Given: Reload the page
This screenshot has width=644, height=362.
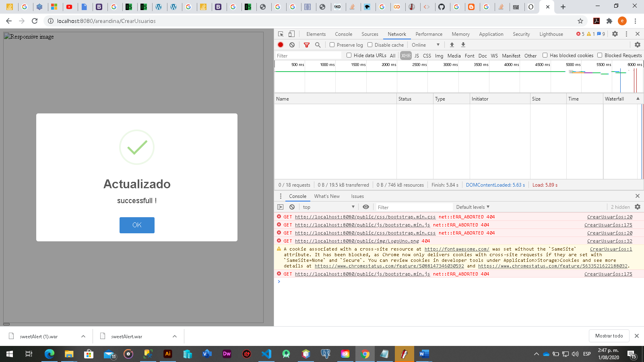Looking at the screenshot, I should coord(35,21).
